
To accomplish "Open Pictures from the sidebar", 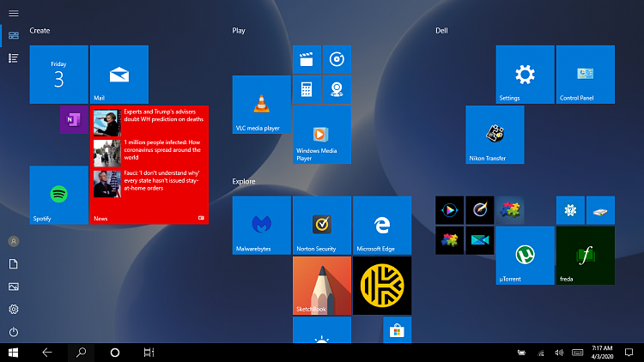I will (x=14, y=287).
